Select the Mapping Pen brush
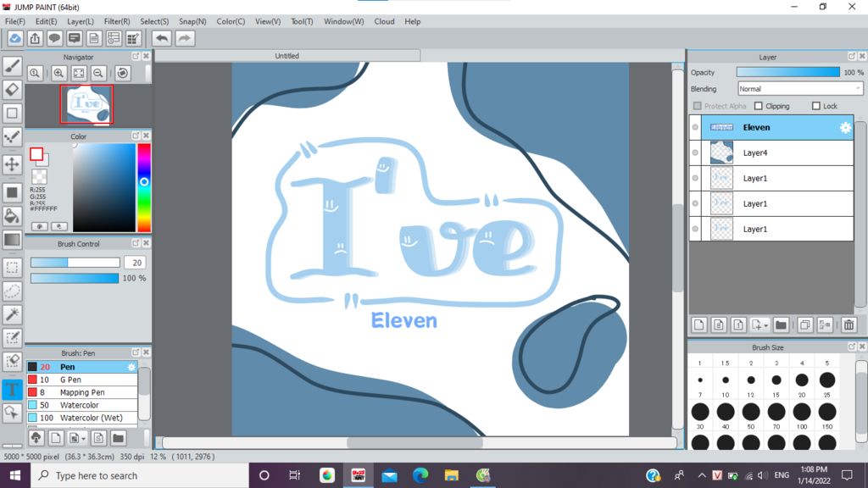The image size is (868, 488). coord(82,392)
